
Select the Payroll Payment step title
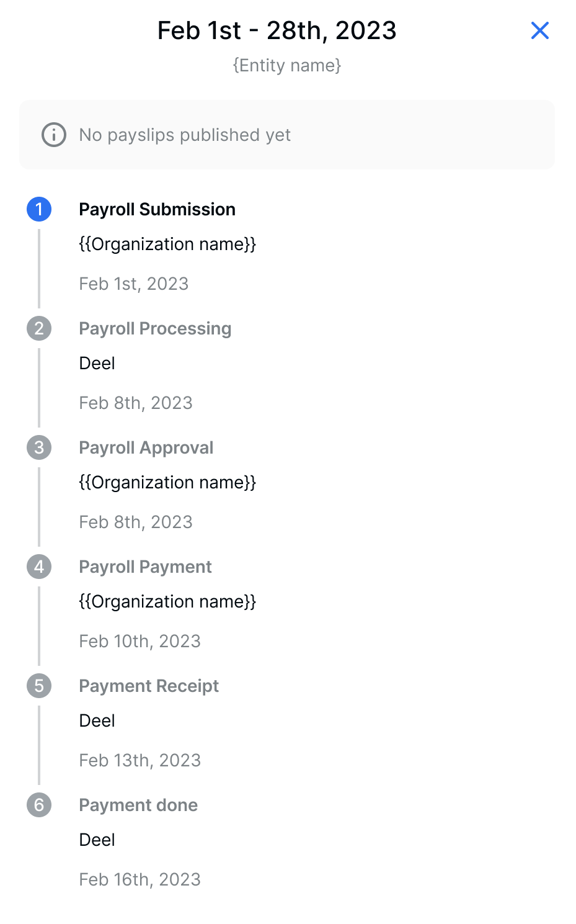(145, 567)
